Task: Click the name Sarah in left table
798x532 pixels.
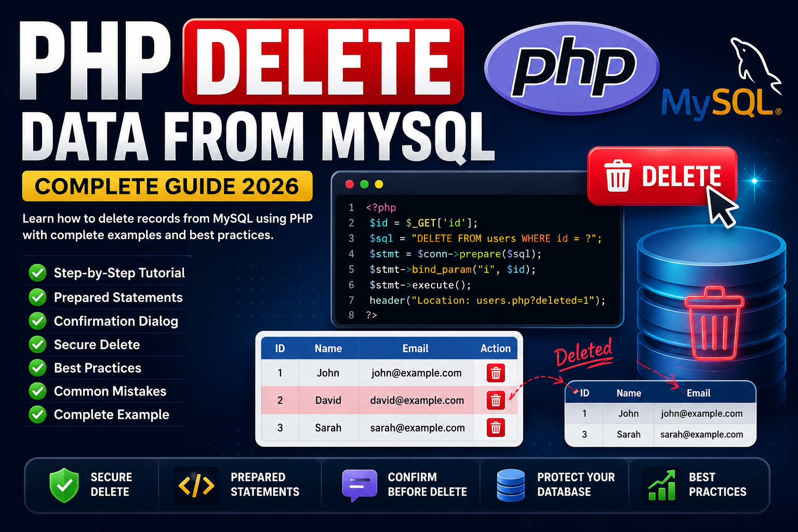Action: pos(328,428)
